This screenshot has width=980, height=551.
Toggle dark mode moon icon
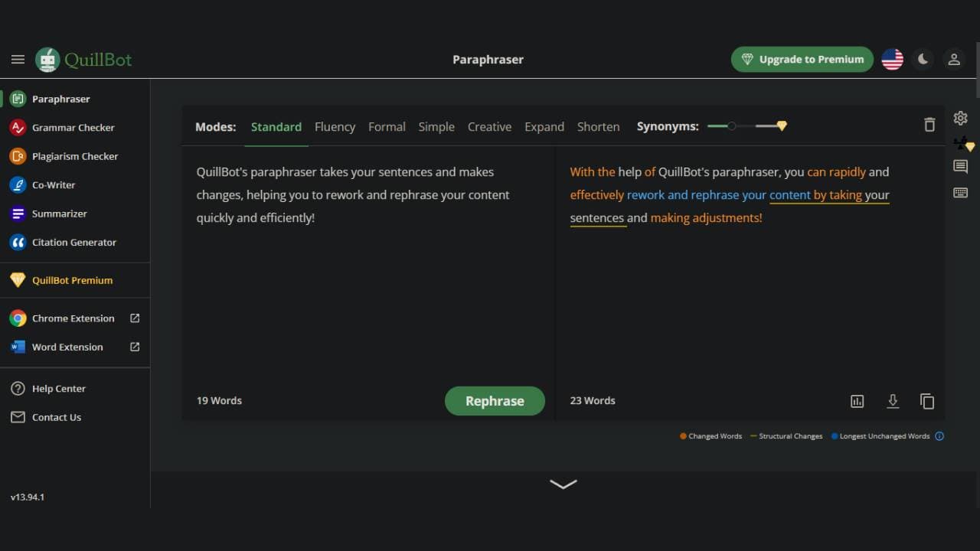[923, 60]
